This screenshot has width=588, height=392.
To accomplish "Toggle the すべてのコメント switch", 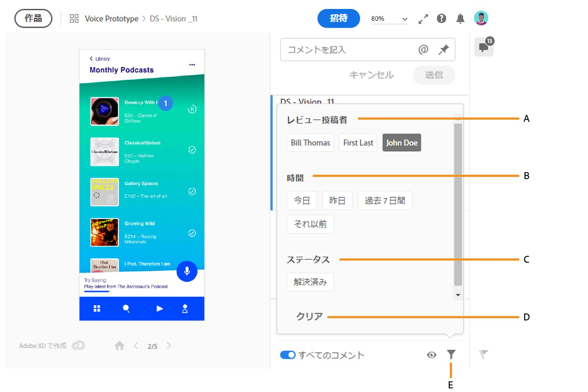I will click(288, 355).
